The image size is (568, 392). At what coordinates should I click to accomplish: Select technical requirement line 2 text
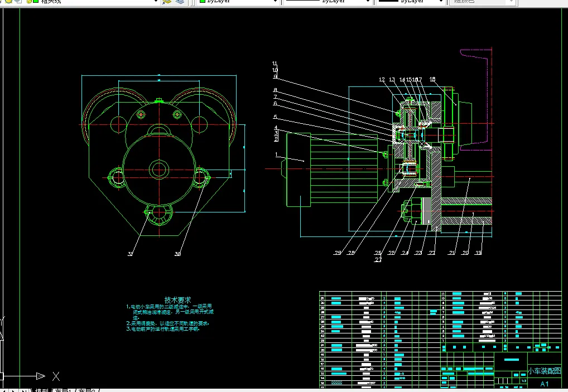(x=168, y=323)
